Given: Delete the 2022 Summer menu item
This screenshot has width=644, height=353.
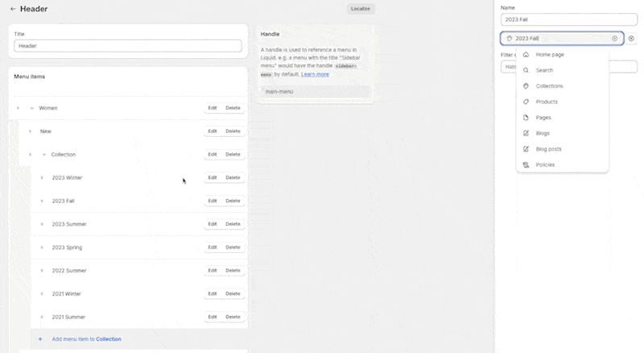Looking at the screenshot, I should click(x=233, y=271).
